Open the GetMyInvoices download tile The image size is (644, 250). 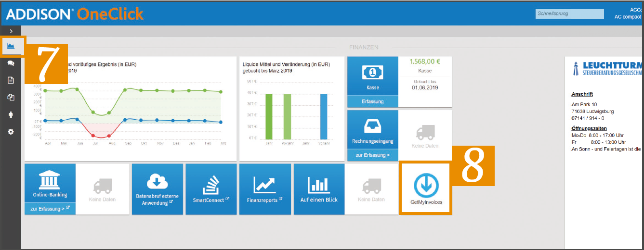tap(426, 188)
